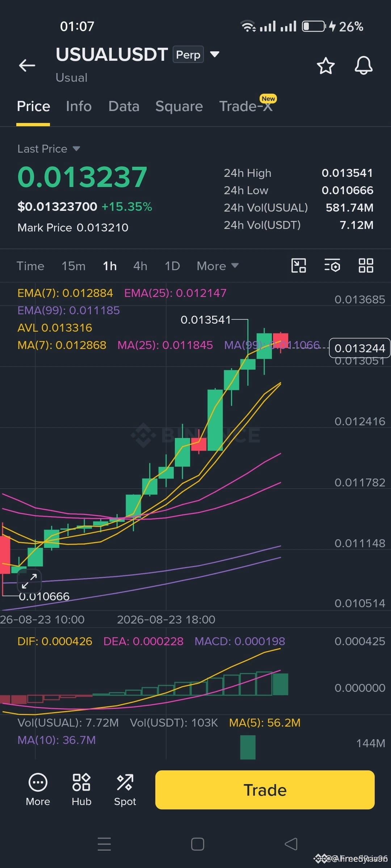Image resolution: width=391 pixels, height=868 pixels.
Task: Tap the MA(10): 36.7M volume label
Action: (56, 740)
